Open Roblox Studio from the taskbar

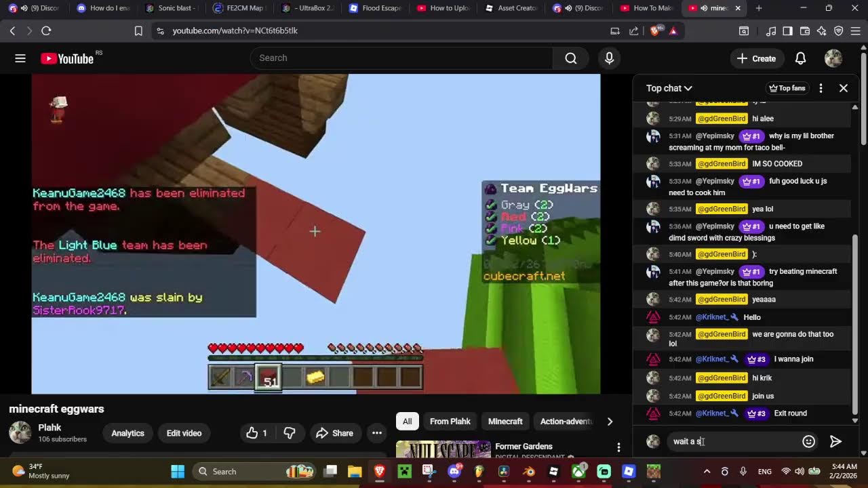629,472
